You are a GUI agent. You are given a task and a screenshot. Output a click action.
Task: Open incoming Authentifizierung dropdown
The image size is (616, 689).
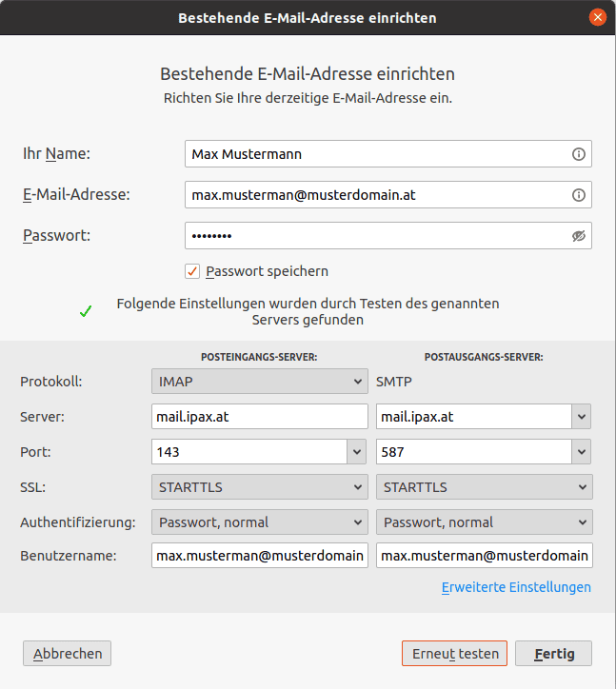[x=259, y=522]
